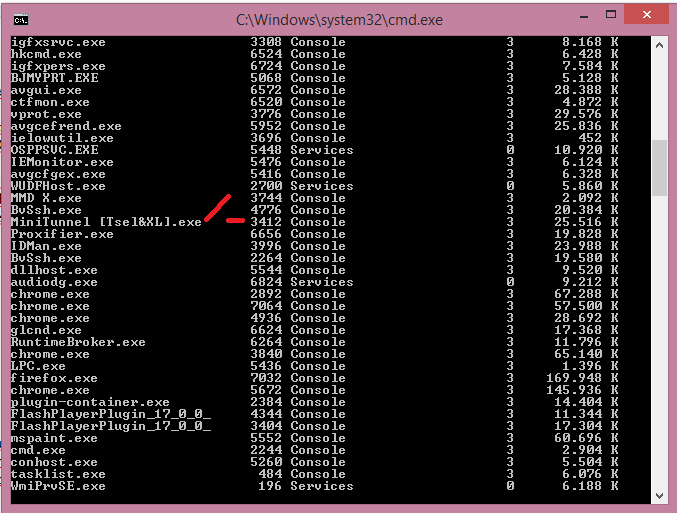Click PID value 6656 for Proxifier
This screenshot has height=513, width=677.
point(266,234)
